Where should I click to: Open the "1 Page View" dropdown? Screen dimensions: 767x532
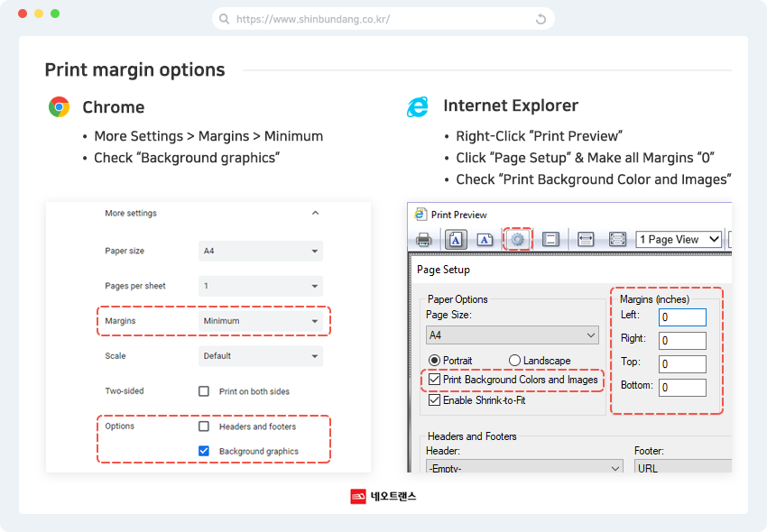pyautogui.click(x=679, y=240)
